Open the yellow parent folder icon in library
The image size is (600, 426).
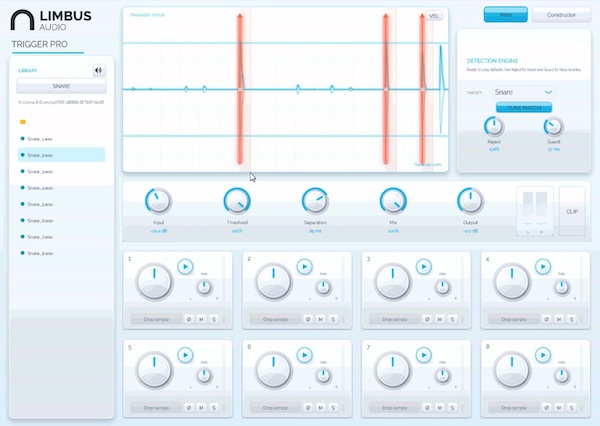(x=23, y=122)
